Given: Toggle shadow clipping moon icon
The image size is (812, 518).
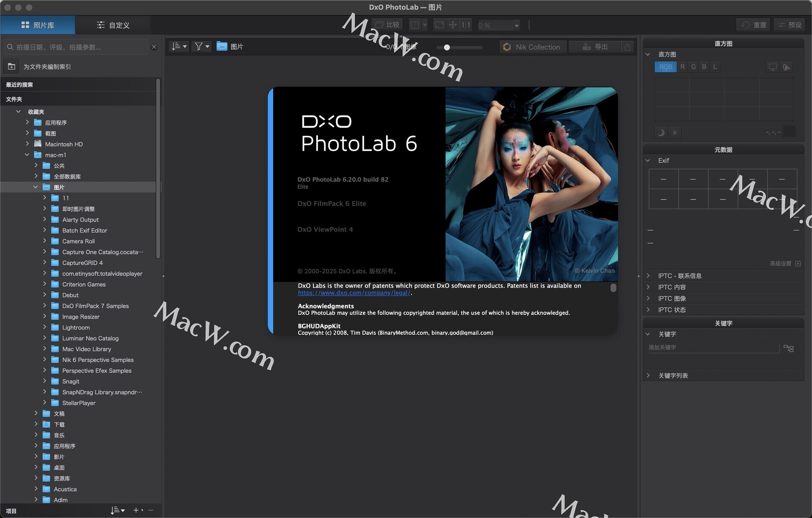Looking at the screenshot, I should coord(661,132).
